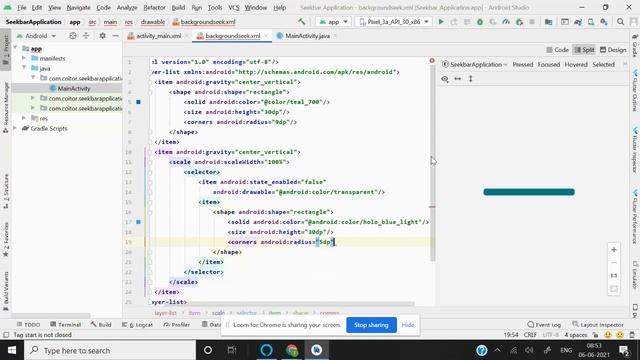Click the drawable breadcrumb in navigation bar
The image size is (640, 360).
click(153, 22)
